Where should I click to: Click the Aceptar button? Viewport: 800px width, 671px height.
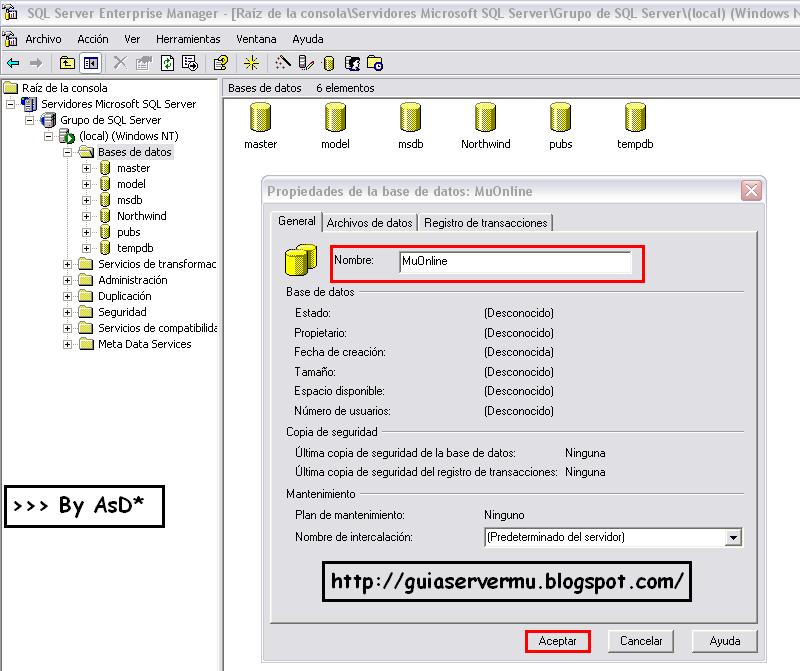point(558,641)
